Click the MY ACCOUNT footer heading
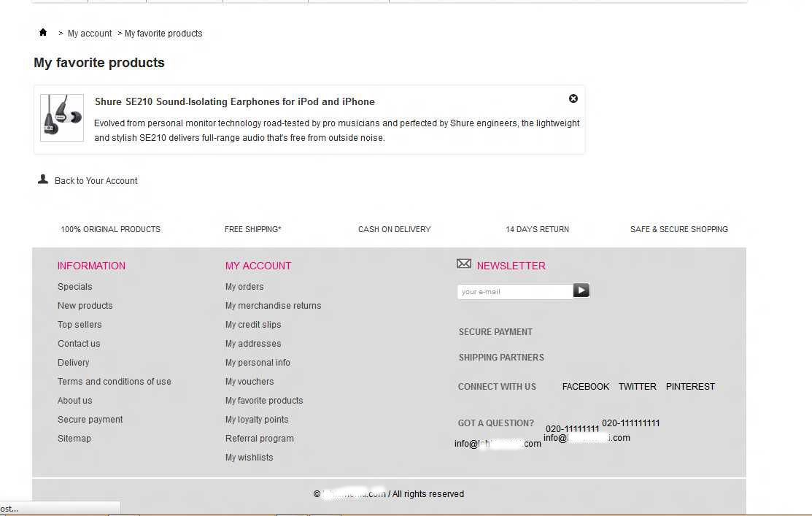 (x=258, y=266)
